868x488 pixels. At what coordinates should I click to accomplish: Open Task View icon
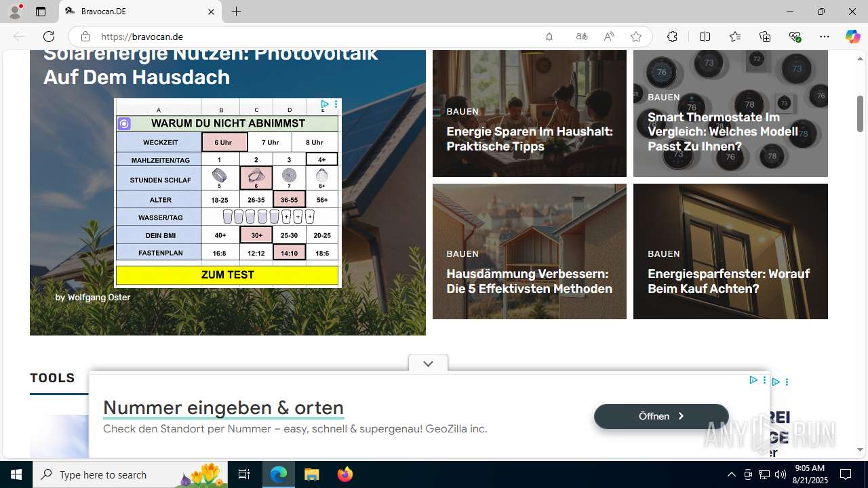[x=244, y=474]
